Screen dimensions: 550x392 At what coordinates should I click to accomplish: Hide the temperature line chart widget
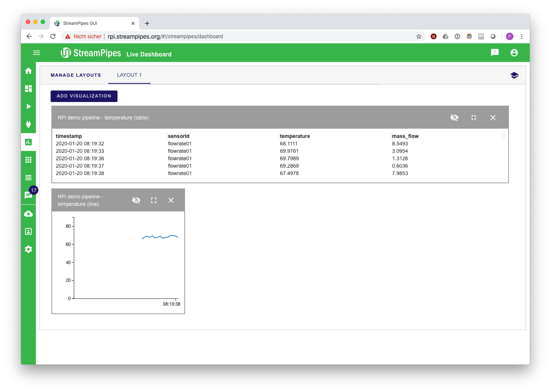tap(136, 200)
